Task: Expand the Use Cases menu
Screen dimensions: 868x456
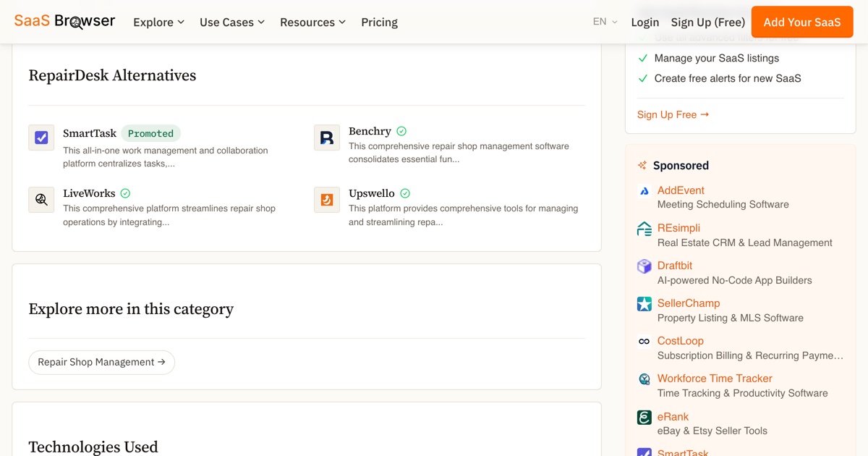Action: (x=232, y=22)
